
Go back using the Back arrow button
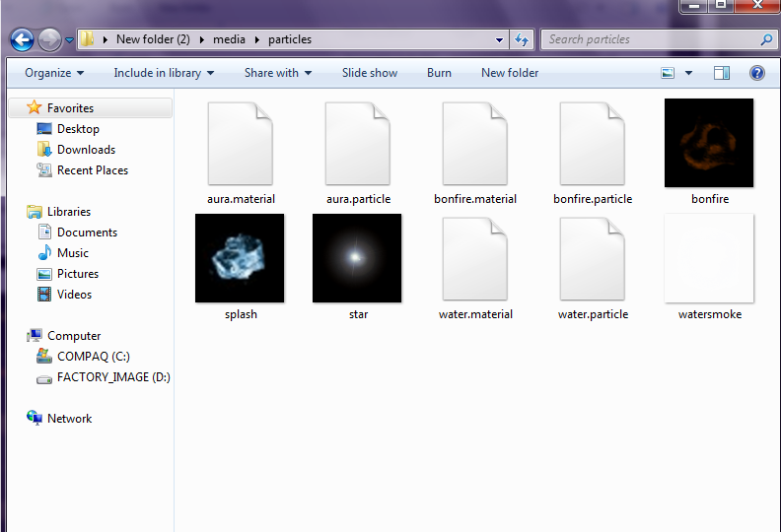point(22,39)
